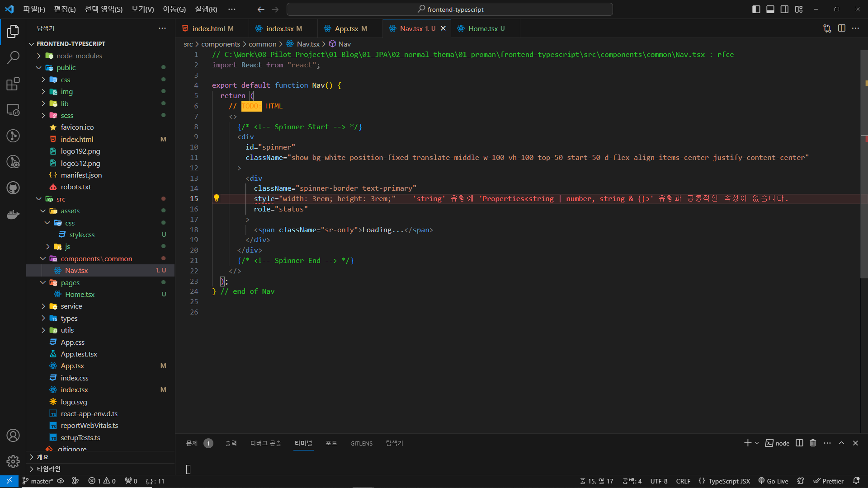Image resolution: width=868 pixels, height=488 pixels.
Task: Open new terminal launch profile dropdown arrow
Action: coord(757,443)
